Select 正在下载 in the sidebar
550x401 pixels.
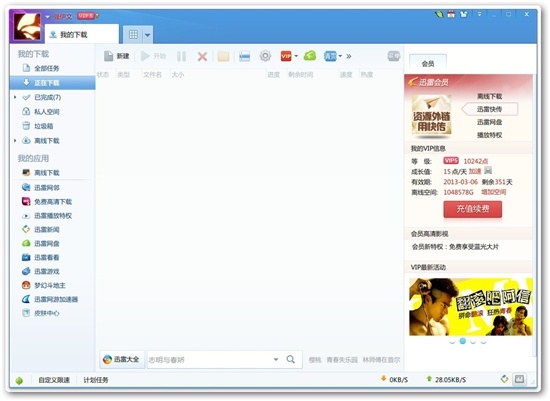pos(53,82)
